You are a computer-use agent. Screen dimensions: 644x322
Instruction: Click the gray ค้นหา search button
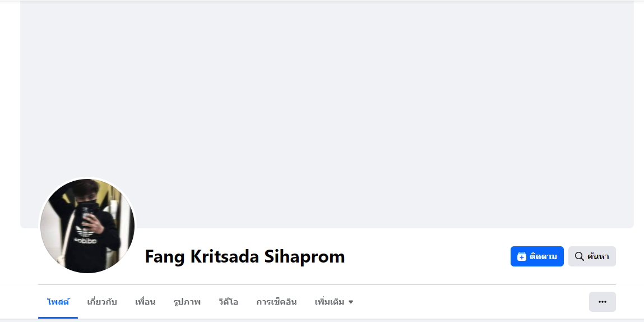(x=592, y=256)
